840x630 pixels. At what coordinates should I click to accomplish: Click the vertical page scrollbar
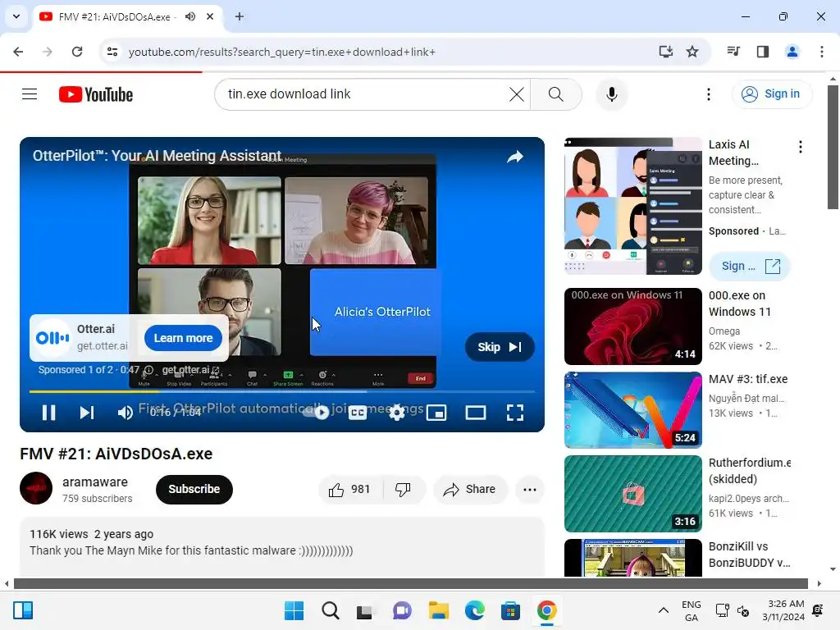pyautogui.click(x=833, y=147)
